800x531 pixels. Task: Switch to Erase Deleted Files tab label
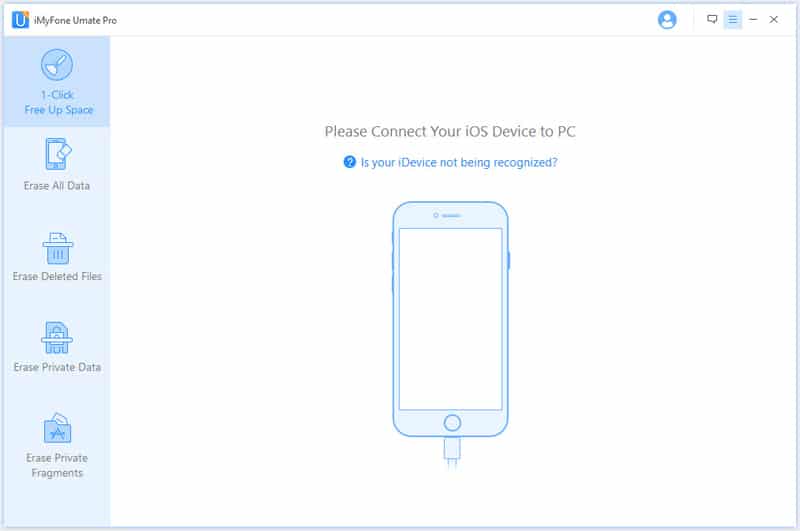point(57,276)
